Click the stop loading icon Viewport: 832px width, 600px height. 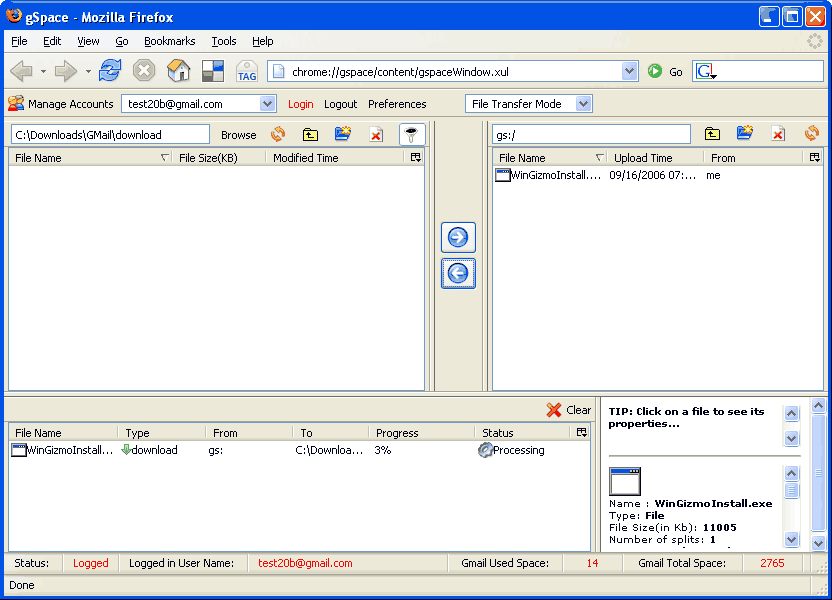coord(144,71)
